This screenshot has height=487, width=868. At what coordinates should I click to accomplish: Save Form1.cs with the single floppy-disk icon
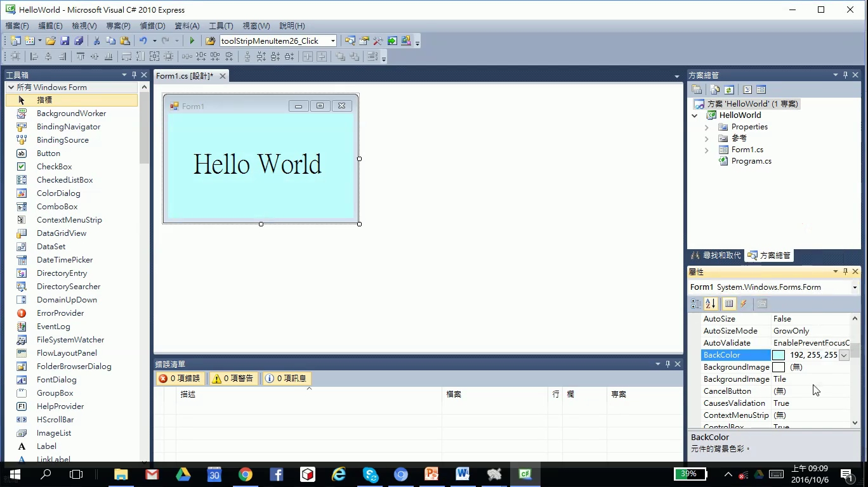point(65,41)
